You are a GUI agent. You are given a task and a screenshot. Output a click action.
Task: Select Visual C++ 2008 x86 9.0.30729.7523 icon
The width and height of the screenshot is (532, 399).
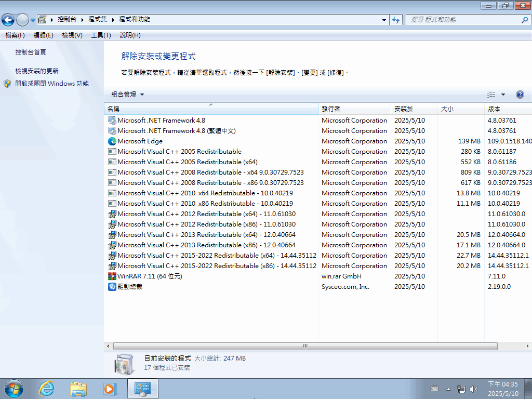pos(112,183)
